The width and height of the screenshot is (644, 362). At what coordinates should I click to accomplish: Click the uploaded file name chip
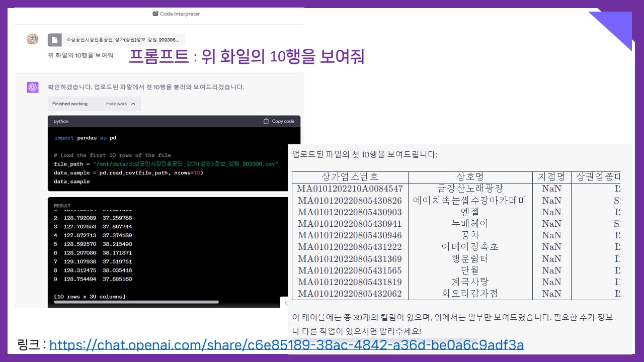pos(116,40)
